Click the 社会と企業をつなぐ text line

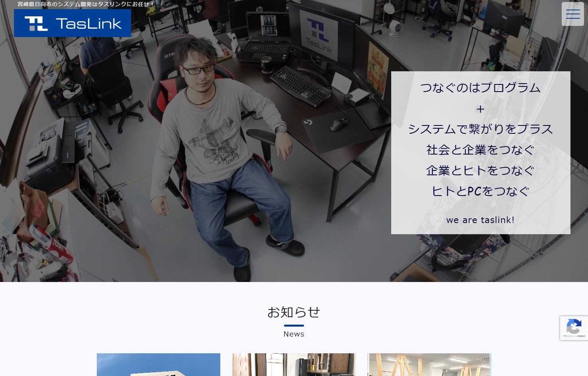(480, 150)
